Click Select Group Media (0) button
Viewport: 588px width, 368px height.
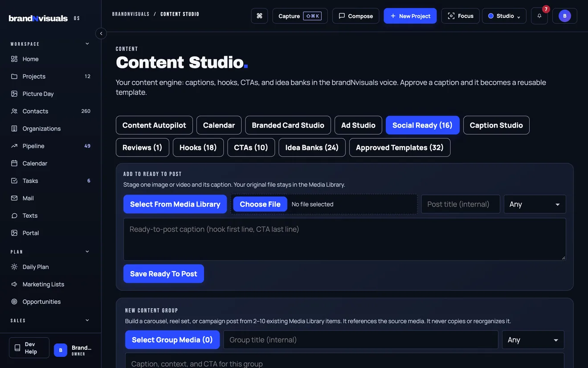coord(172,340)
